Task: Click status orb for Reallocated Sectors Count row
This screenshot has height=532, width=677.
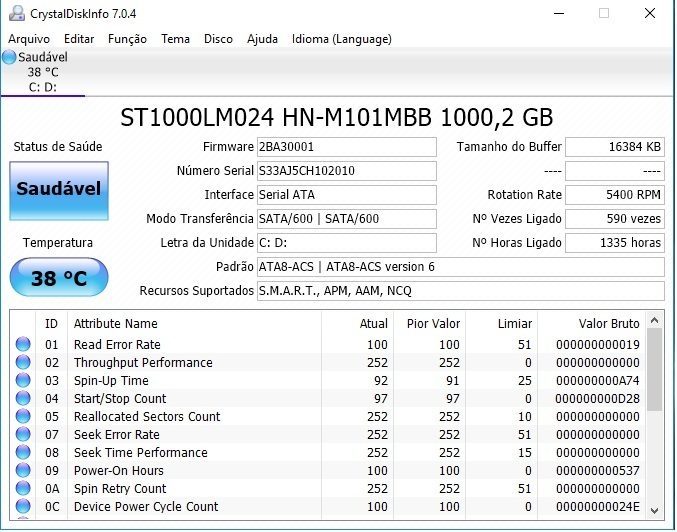Action: (x=23, y=416)
